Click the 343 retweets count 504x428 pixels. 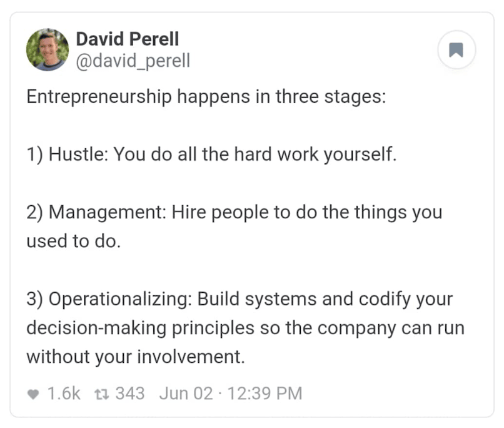coord(130,394)
